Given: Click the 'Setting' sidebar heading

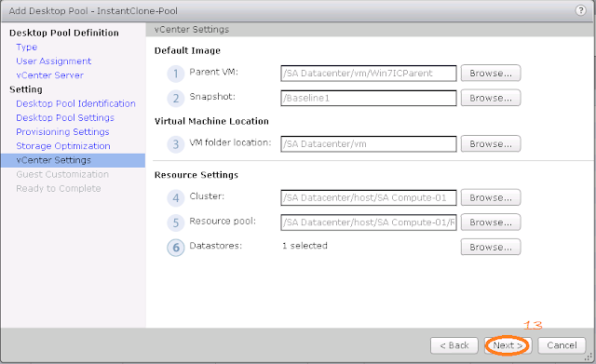Looking at the screenshot, I should coord(26,89).
